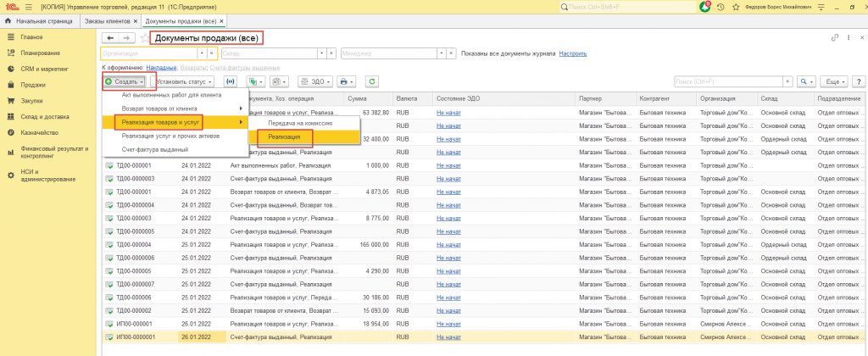This screenshot has height=356, width=868.
Task: Open help with question mark button
Action: pos(860,81)
